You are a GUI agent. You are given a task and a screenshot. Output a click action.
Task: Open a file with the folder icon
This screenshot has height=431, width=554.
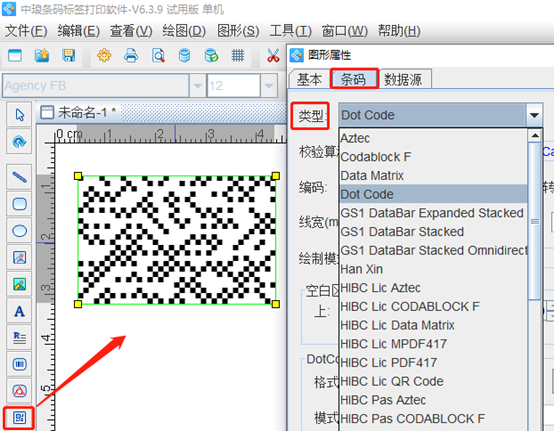42,55
